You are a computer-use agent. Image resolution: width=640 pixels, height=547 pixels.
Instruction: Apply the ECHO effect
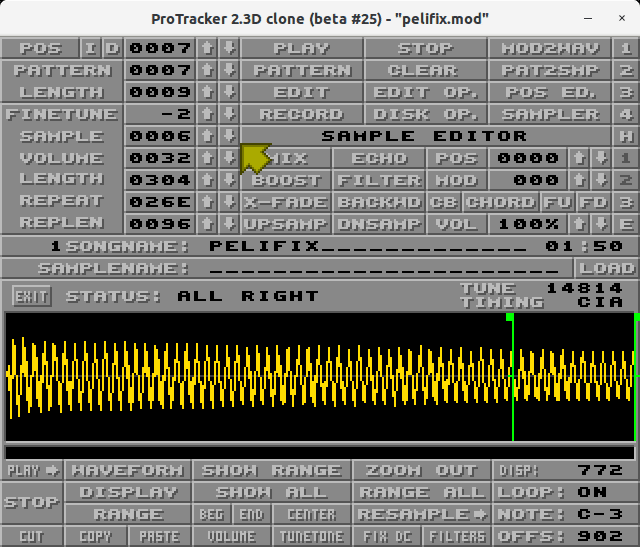pyautogui.click(x=379, y=158)
